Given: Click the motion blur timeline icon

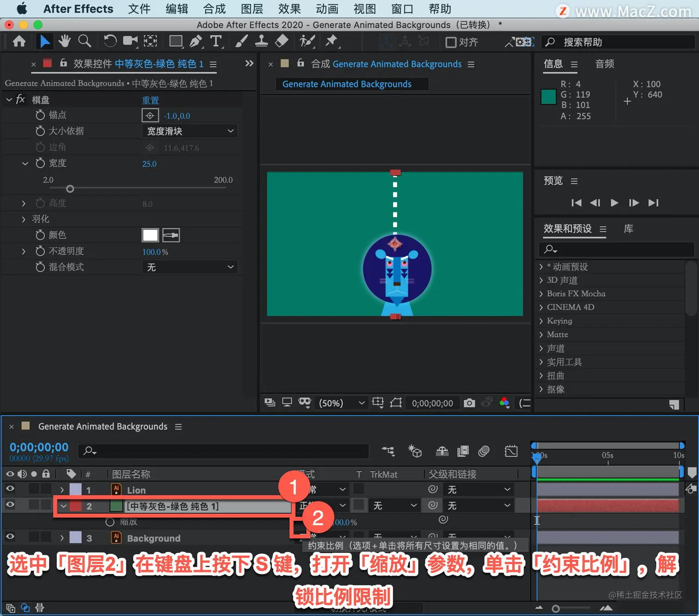Looking at the screenshot, I should 484,451.
